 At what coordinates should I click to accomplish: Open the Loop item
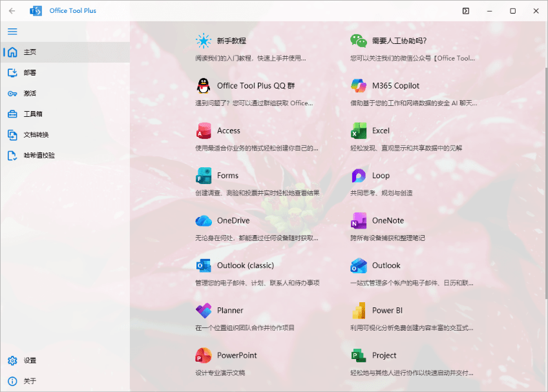[x=380, y=175]
